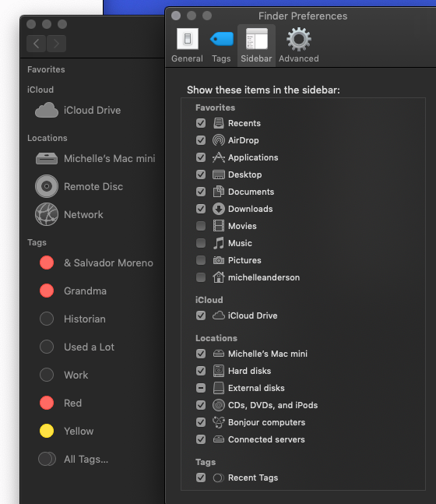The width and height of the screenshot is (436, 504).
Task: Click the All Tags… icon
Action: click(x=47, y=459)
